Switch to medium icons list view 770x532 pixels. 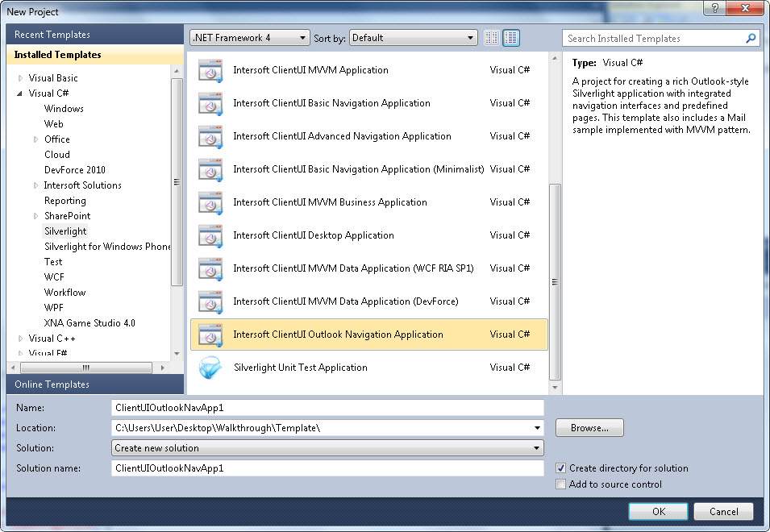pos(511,38)
